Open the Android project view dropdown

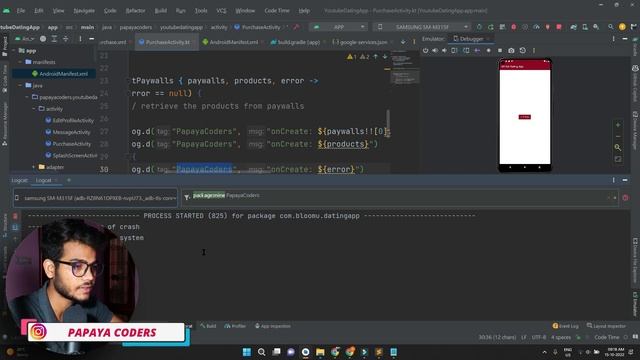click(x=24, y=39)
